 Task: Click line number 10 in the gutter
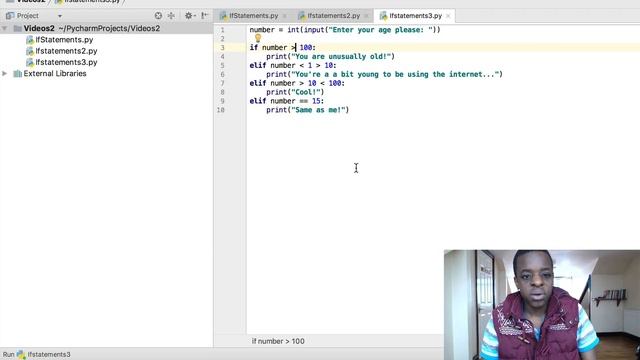pos(221,110)
